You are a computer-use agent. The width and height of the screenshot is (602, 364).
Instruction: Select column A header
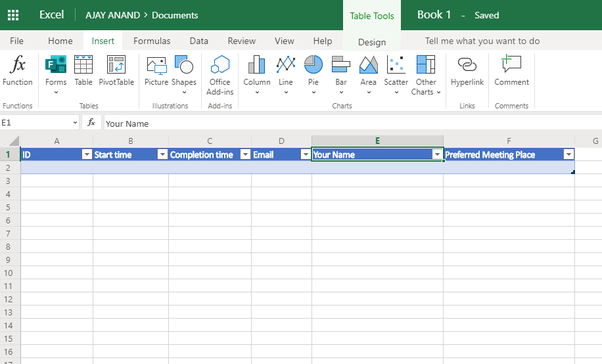pos(56,141)
